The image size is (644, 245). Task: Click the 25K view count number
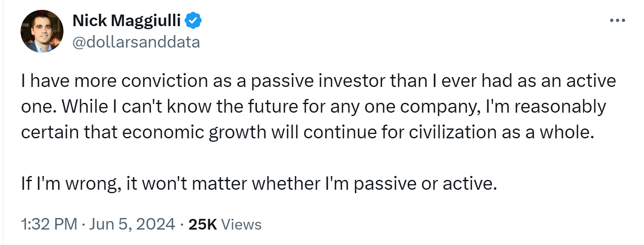click(203, 224)
